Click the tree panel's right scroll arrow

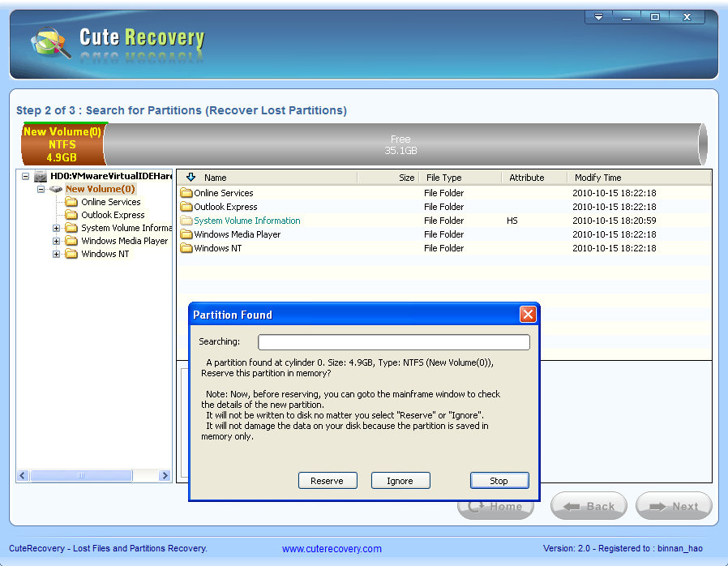point(165,476)
